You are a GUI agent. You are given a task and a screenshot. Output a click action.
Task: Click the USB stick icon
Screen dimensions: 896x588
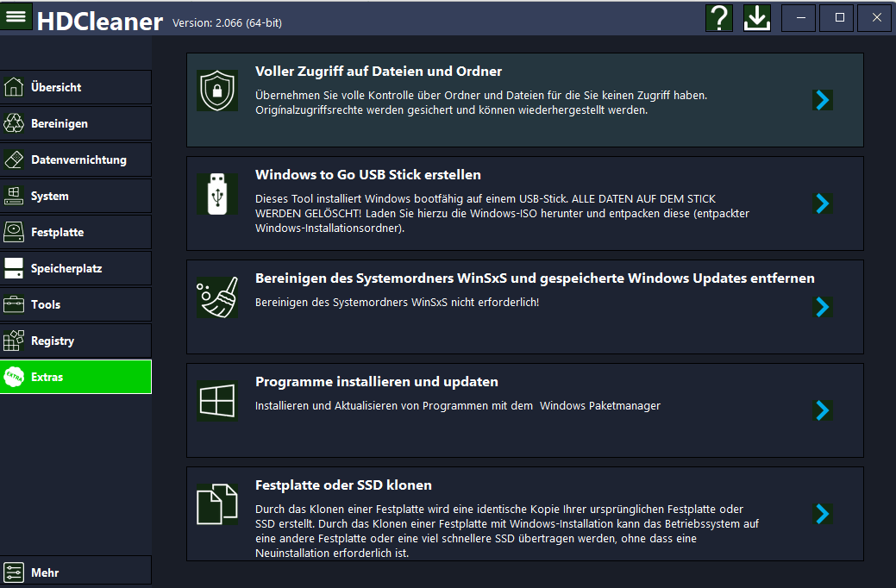(217, 194)
